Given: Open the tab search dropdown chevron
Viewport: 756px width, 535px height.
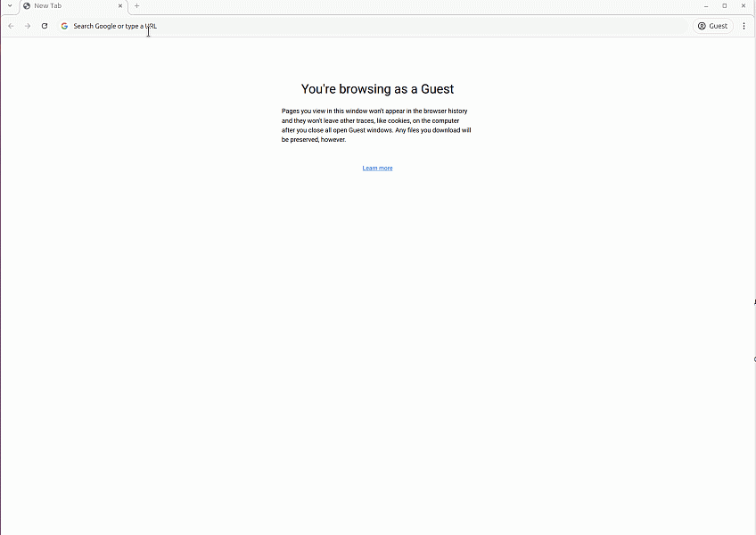Looking at the screenshot, I should (10, 6).
